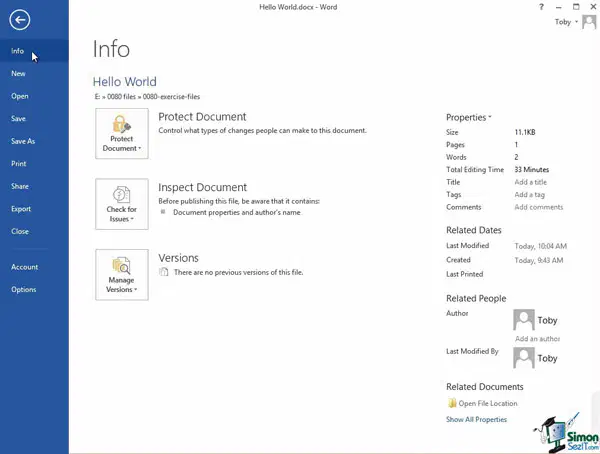This screenshot has height=454, width=600.
Task: Open the Manage Versions dropdown button
Action: click(122, 275)
